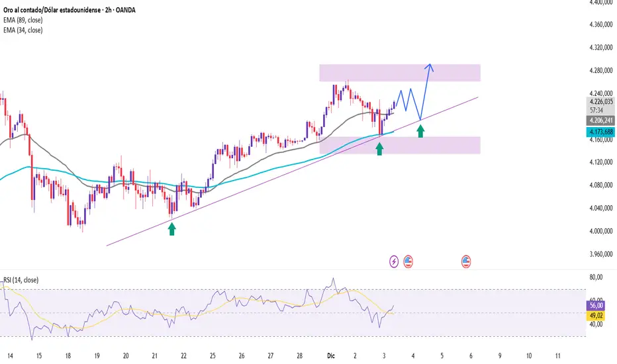Click the Dic month label on time axis
This screenshot has width=617, height=364.
tap(331, 356)
